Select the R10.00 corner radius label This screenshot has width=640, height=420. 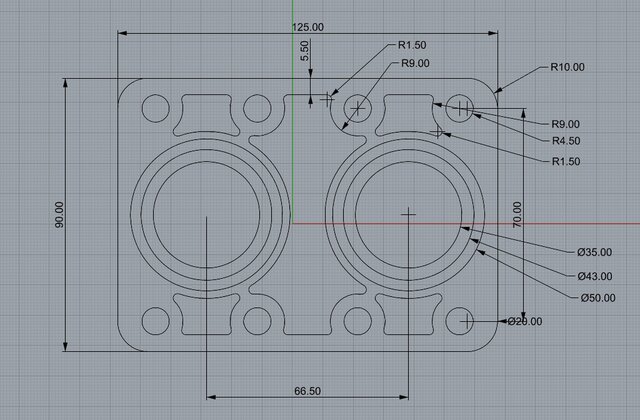567,68
